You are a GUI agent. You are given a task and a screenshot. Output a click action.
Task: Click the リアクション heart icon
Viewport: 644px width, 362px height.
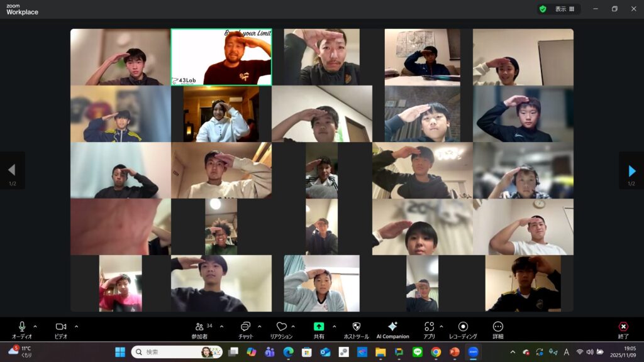(x=281, y=327)
